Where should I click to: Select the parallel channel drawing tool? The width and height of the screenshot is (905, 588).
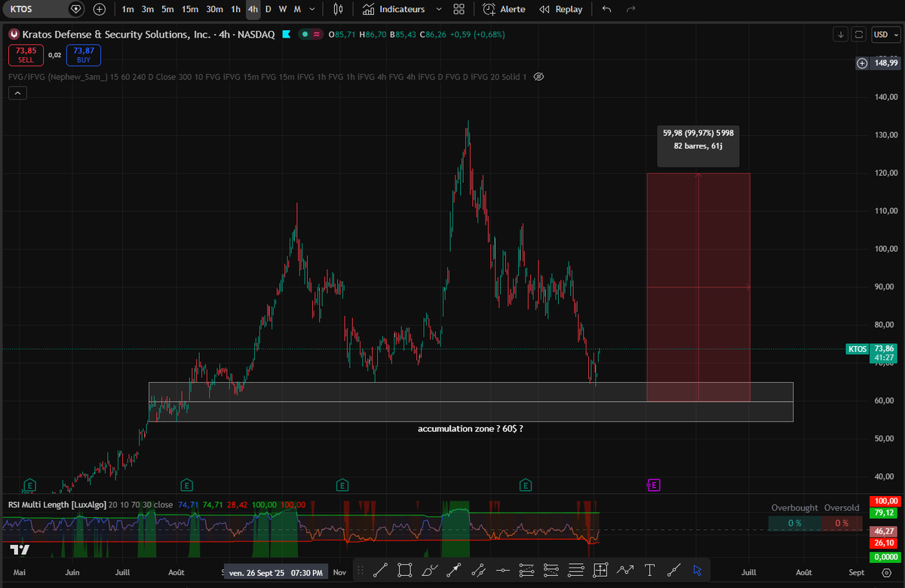477,570
